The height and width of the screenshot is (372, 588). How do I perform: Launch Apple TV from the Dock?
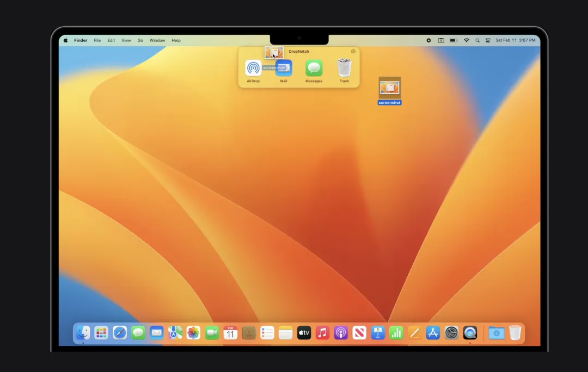click(304, 333)
